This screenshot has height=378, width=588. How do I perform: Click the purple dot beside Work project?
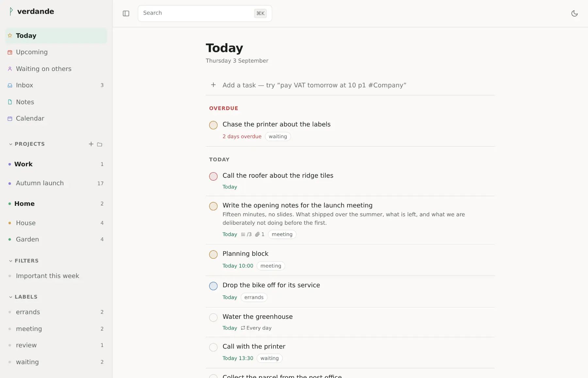tap(9, 164)
